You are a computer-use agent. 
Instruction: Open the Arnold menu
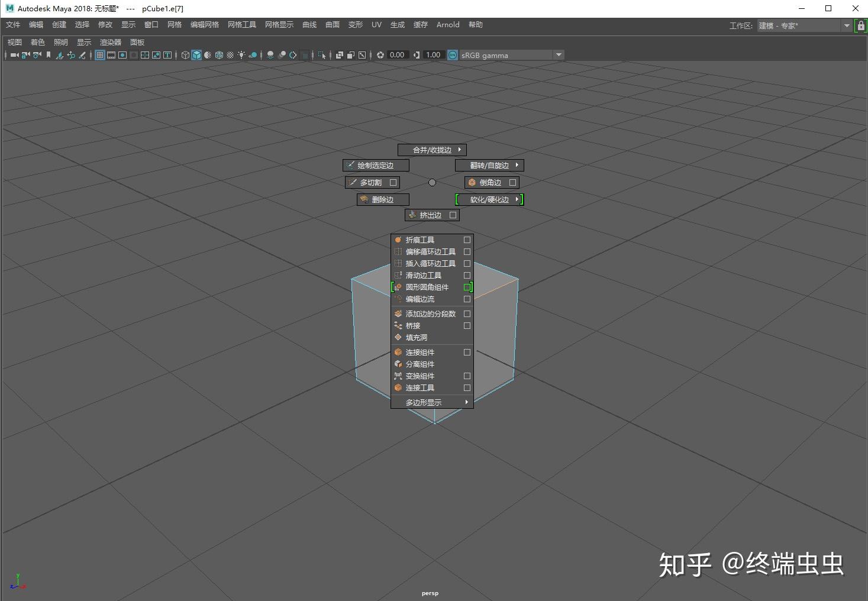pos(447,24)
